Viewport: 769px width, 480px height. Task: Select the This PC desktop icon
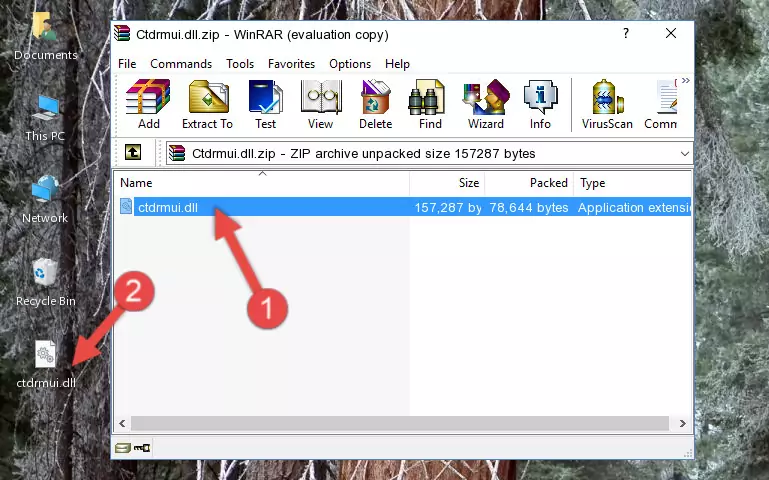(45, 119)
